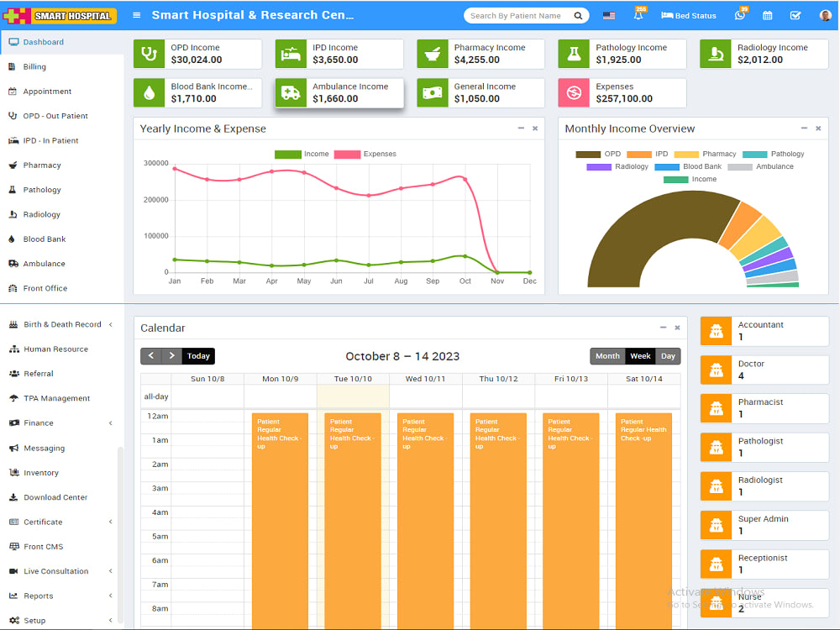
Task: Click the search magnifier icon
Action: click(x=578, y=15)
